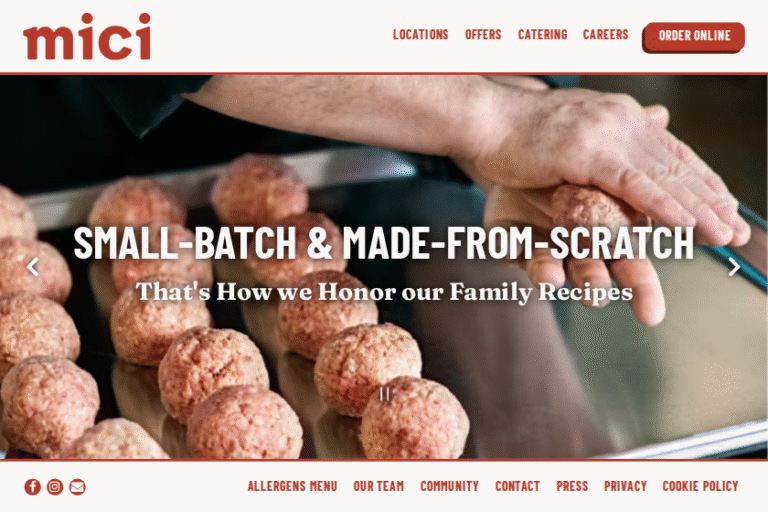768x512 pixels.
Task: Open the Community link
Action: click(449, 486)
